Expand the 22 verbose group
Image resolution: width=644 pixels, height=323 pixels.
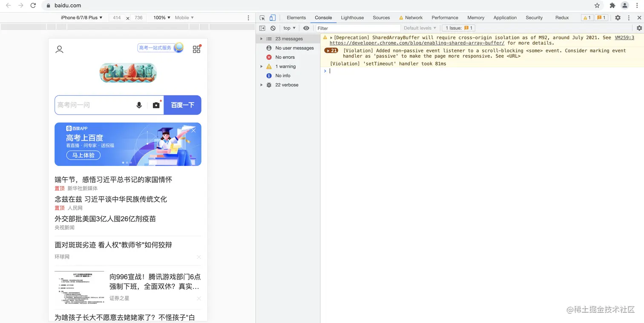(262, 85)
